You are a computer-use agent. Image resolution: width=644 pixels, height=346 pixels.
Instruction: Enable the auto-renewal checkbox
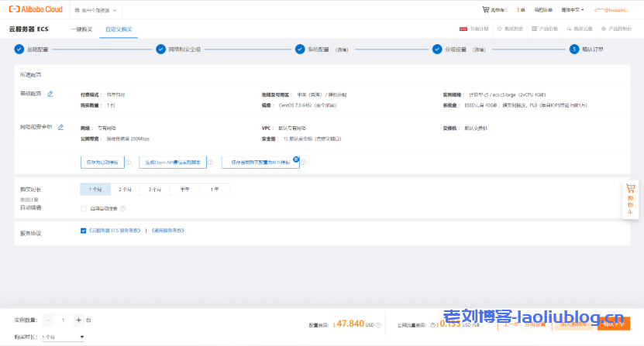click(x=84, y=208)
